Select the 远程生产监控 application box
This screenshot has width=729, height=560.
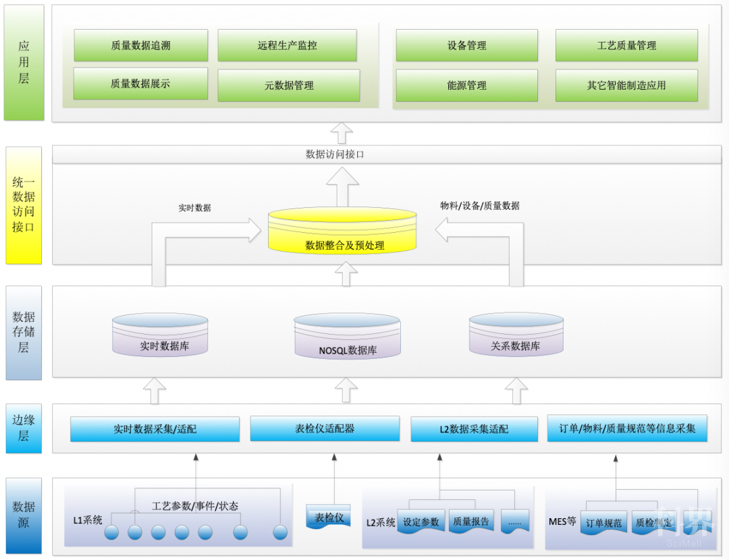click(x=288, y=45)
